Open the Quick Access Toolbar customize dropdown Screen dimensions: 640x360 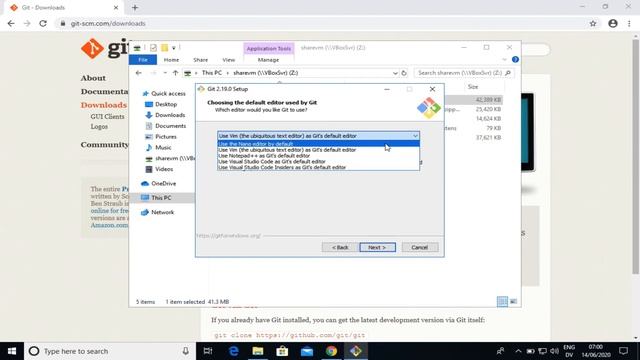coord(174,48)
